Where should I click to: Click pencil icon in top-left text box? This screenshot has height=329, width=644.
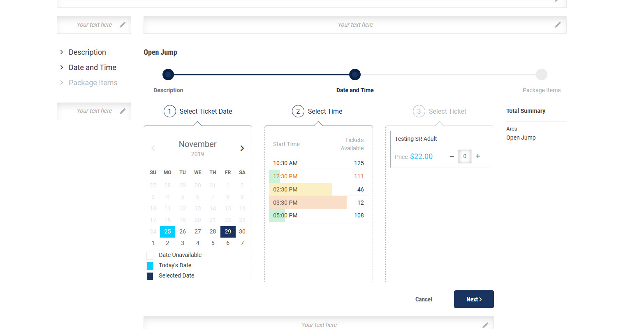(123, 25)
